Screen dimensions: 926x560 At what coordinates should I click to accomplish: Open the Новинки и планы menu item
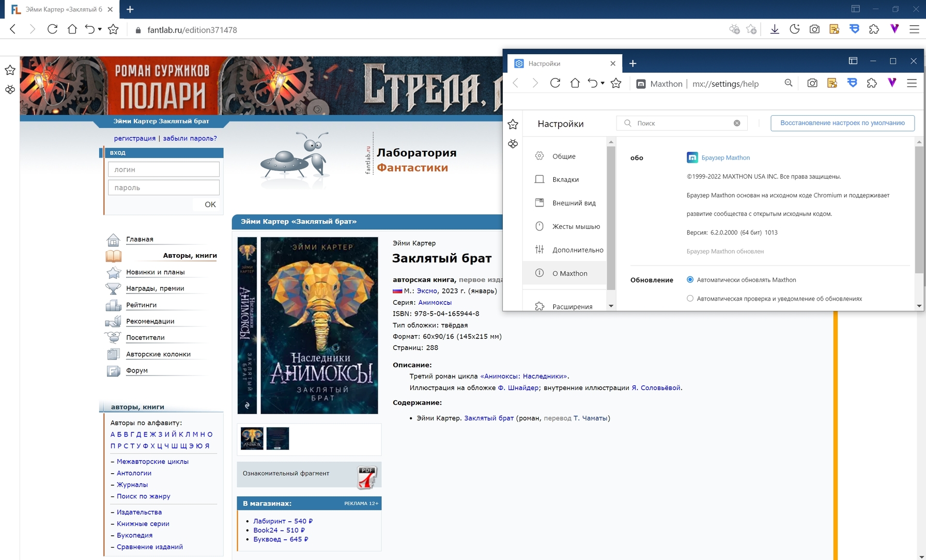[155, 272]
